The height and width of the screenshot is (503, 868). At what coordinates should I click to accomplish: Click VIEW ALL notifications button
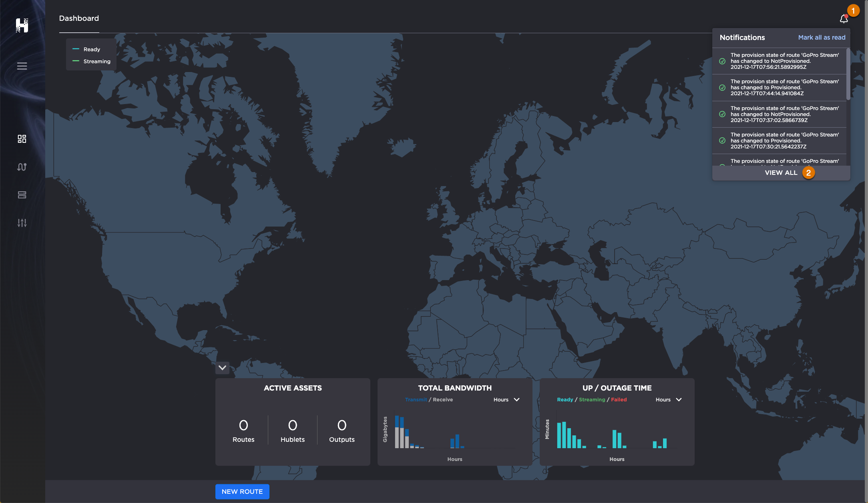[781, 173]
